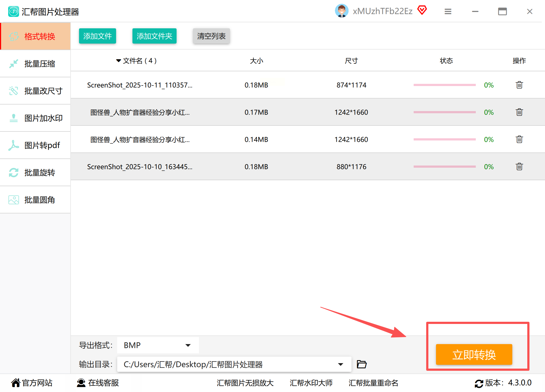The height and width of the screenshot is (392, 545).
Task: Remove the 0.14MB file using its trash icon
Action: (519, 139)
